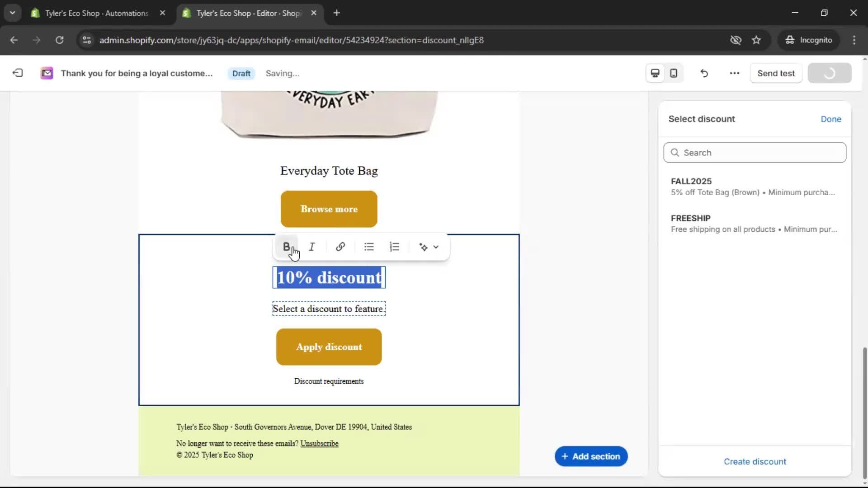This screenshot has height=488, width=868.
Task: Open the Create discount link
Action: [755, 461]
